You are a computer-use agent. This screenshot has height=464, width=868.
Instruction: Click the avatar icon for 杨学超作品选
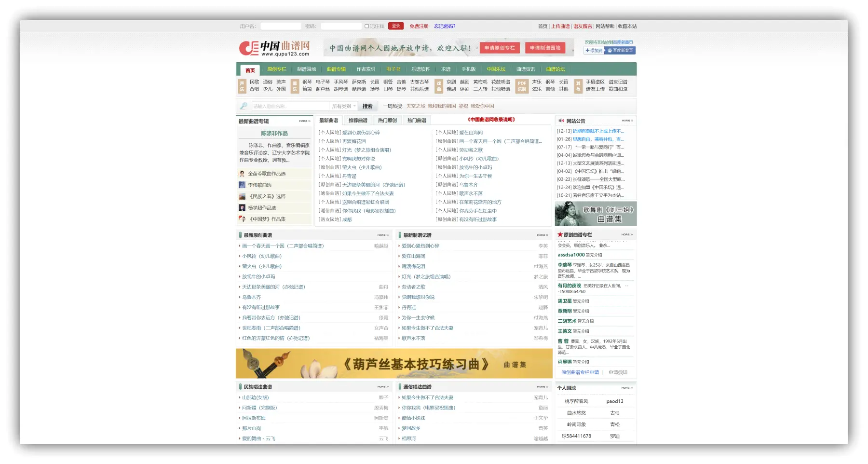(x=242, y=208)
